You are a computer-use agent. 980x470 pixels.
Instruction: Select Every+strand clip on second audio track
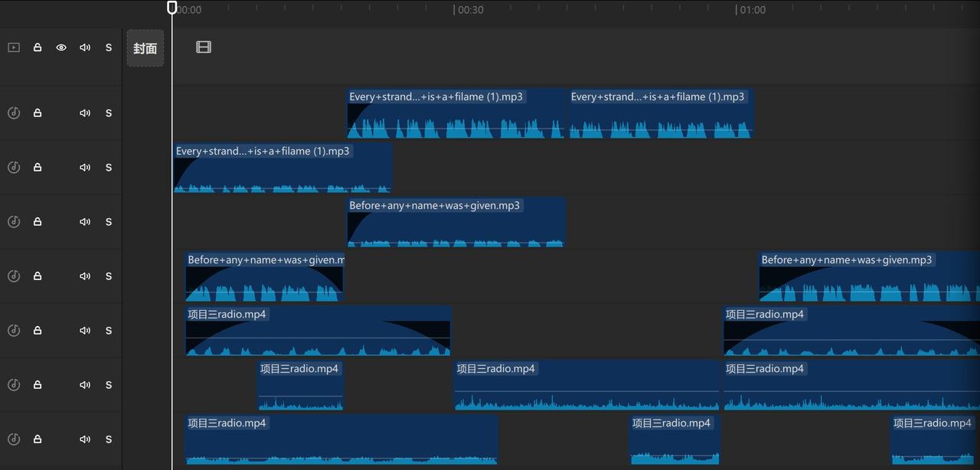click(283, 168)
